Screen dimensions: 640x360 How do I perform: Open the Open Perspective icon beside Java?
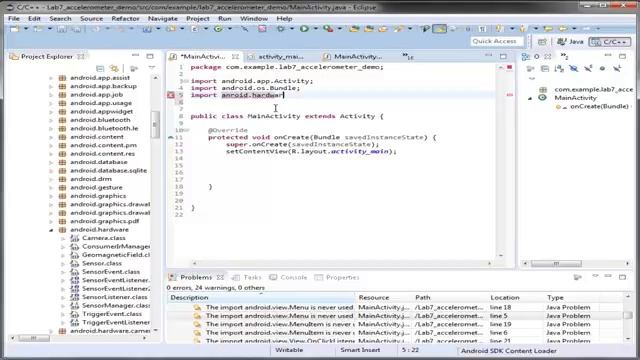click(x=542, y=42)
